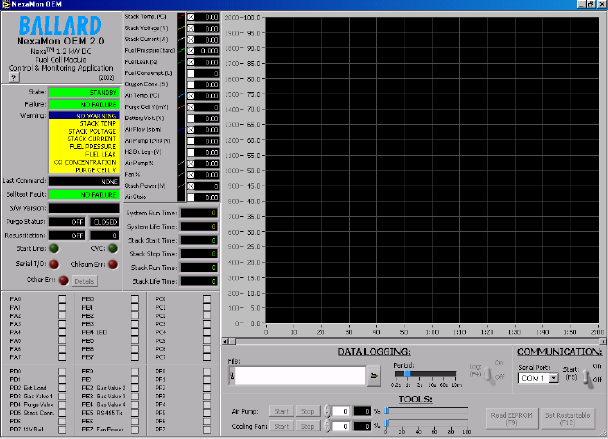Viewport: 608px width, 439px height.
Task: Click the datalogging File path field
Action: pos(300,376)
